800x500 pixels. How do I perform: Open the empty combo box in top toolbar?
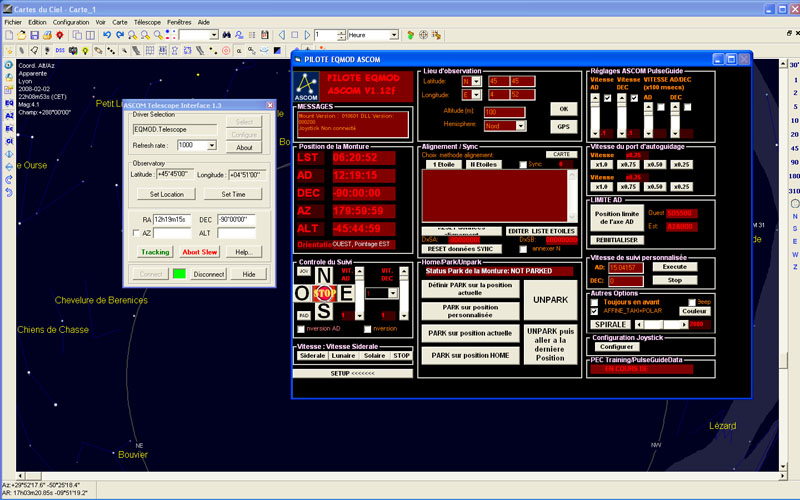pyautogui.click(x=214, y=35)
